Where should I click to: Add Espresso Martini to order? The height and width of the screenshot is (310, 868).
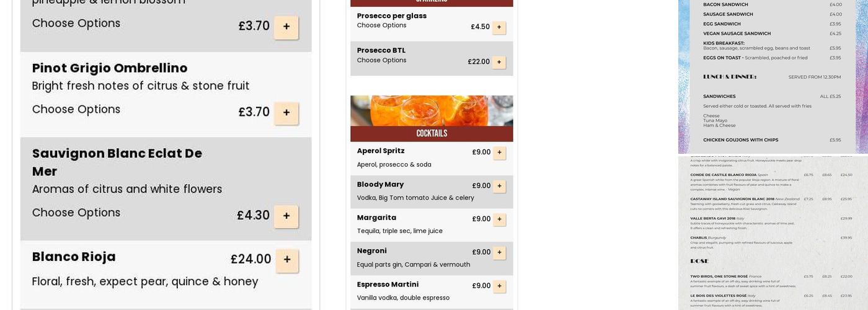pyautogui.click(x=499, y=286)
